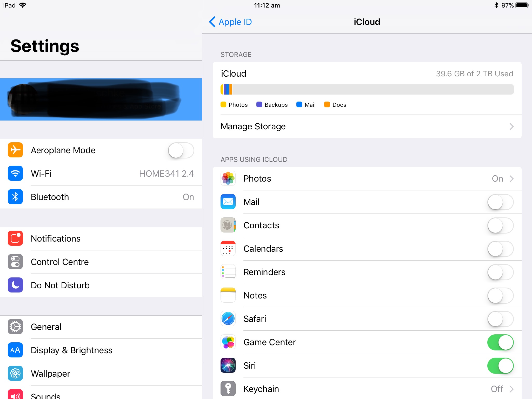The height and width of the screenshot is (399, 532).
Task: Tap the Siri icon
Action: point(228,365)
